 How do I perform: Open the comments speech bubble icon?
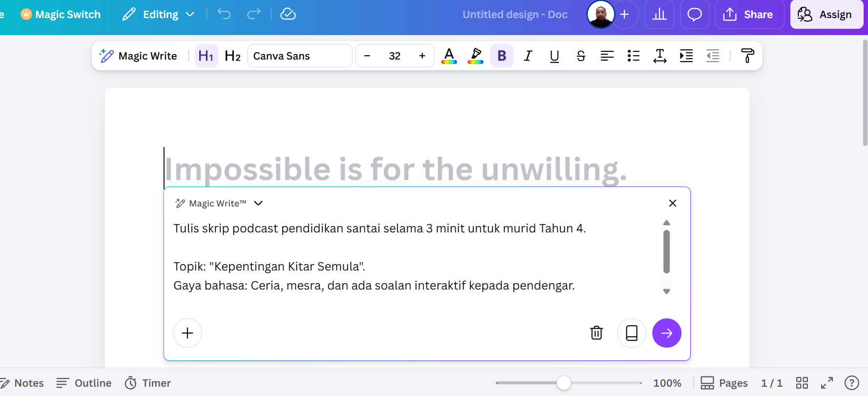point(694,15)
